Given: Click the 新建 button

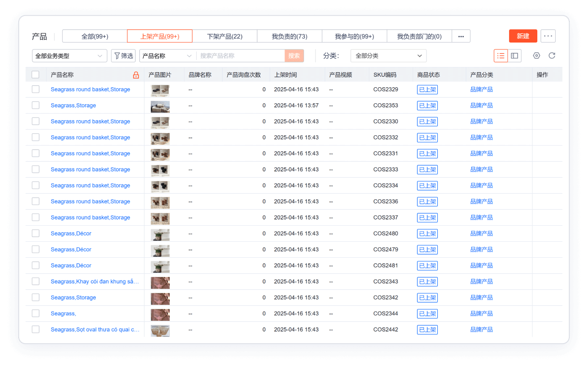Looking at the screenshot, I should (523, 36).
